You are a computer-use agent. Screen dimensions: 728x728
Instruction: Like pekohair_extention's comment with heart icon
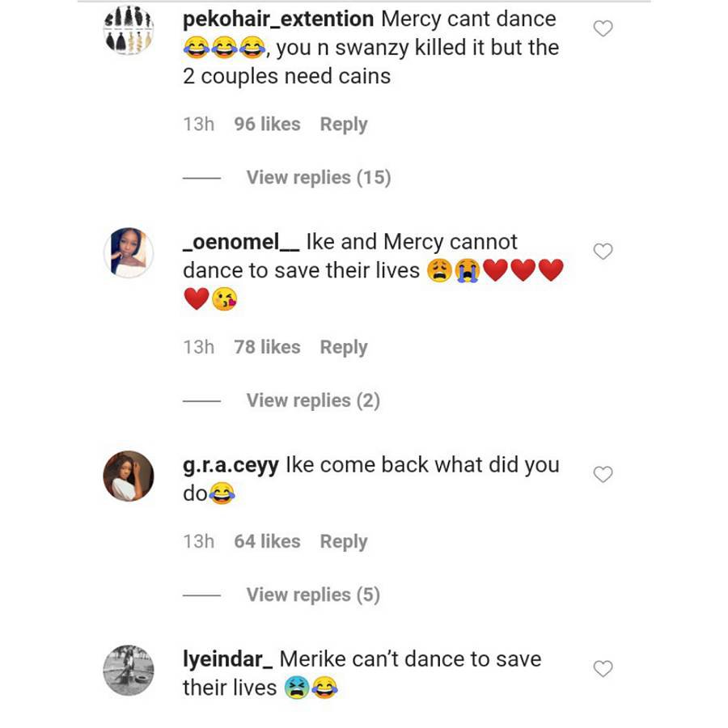pyautogui.click(x=603, y=29)
